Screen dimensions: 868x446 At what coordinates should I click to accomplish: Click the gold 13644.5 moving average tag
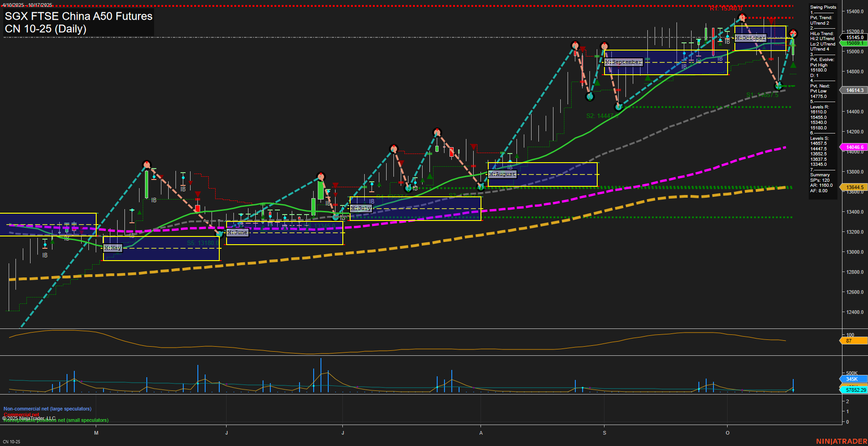pyautogui.click(x=855, y=187)
